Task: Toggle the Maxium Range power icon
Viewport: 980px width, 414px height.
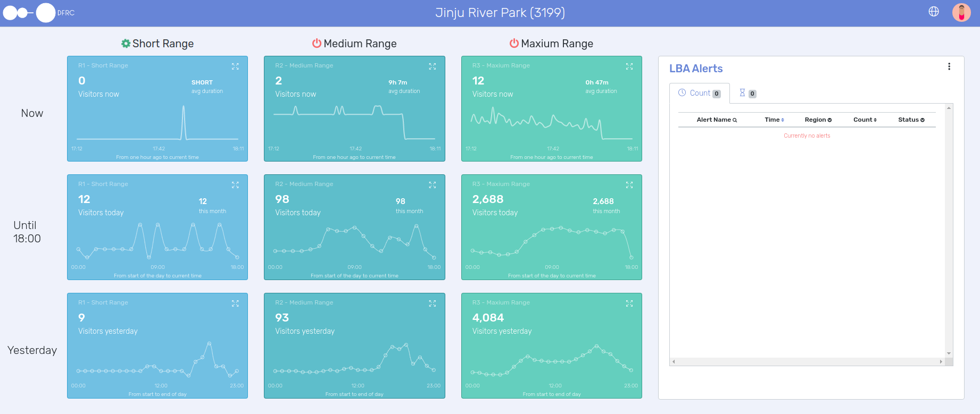Action: pos(514,44)
